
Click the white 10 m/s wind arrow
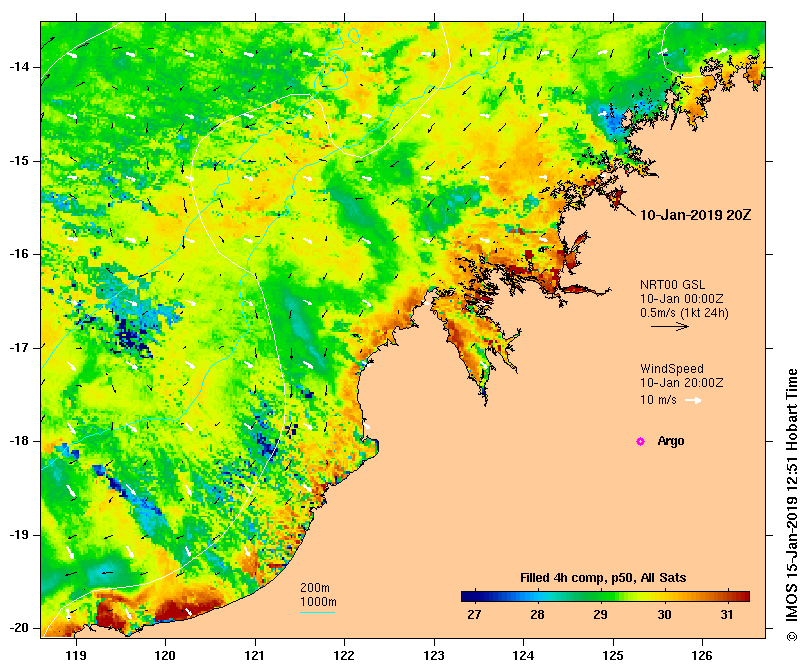693,400
